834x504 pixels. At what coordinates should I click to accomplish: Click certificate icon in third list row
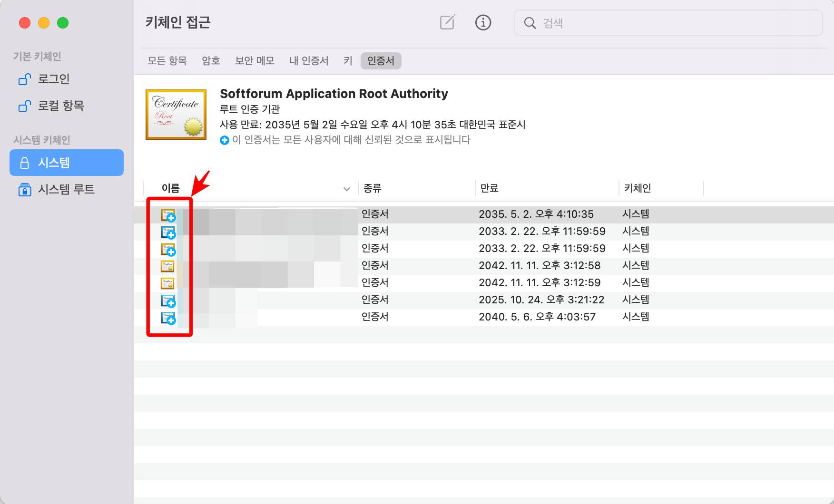(168, 250)
